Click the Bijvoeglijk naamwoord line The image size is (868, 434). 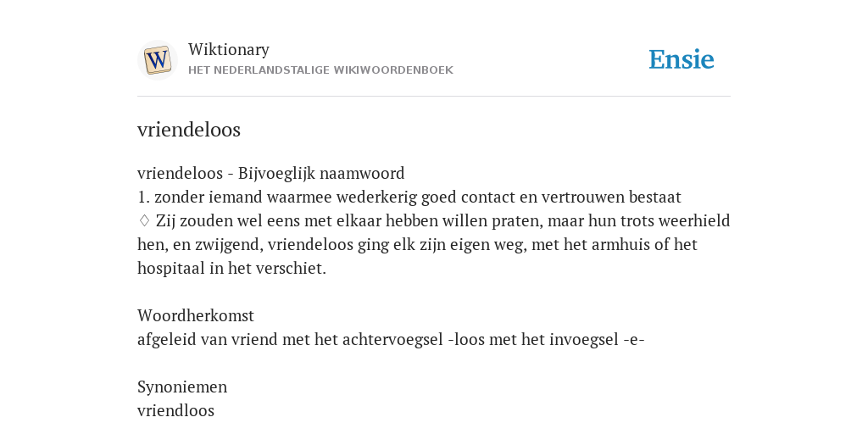click(270, 173)
